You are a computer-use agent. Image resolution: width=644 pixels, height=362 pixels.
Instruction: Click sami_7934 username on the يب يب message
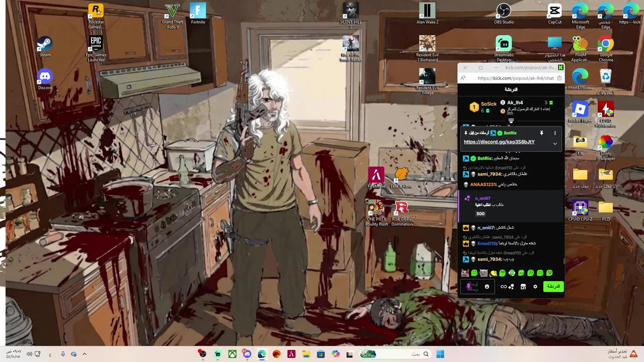click(489, 259)
